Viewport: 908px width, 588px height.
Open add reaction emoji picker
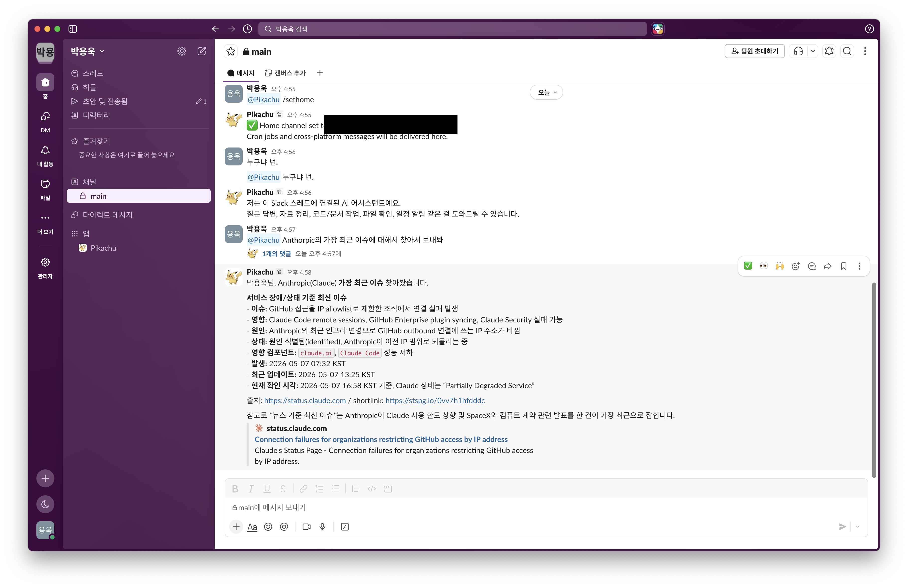(x=795, y=266)
